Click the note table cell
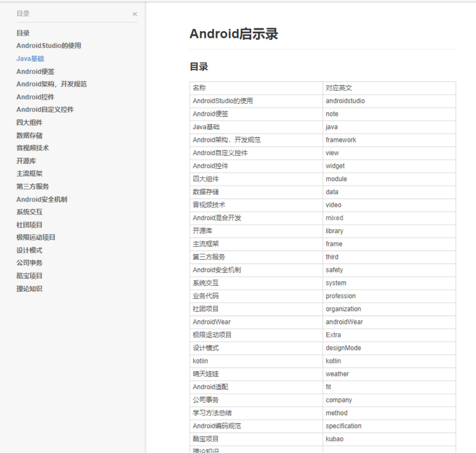This screenshot has height=453, width=476. pyautogui.click(x=389, y=114)
